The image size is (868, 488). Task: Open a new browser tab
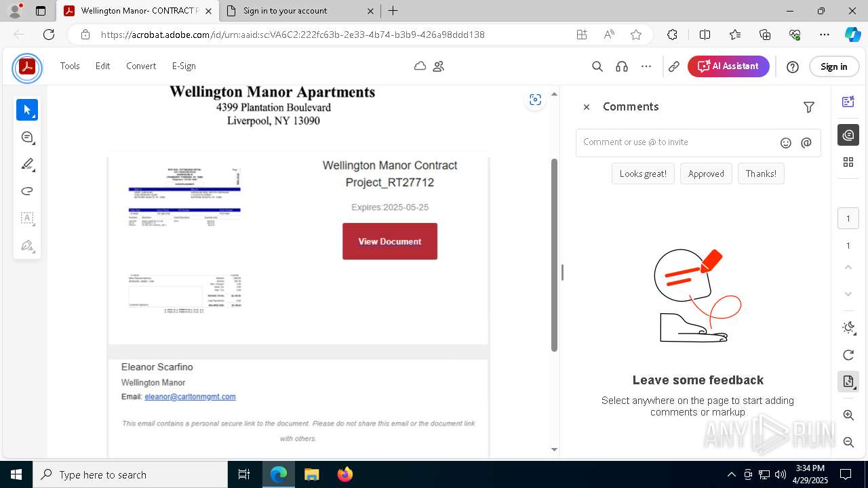coord(393,11)
